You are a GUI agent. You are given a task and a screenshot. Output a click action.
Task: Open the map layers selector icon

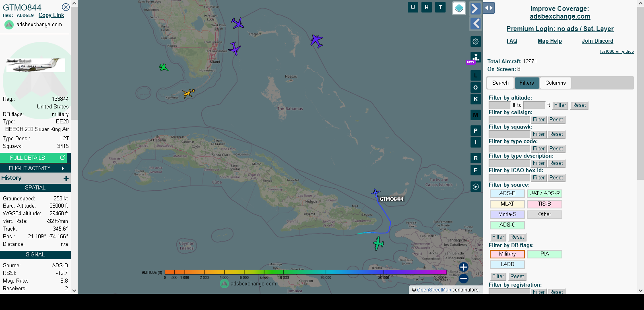(x=459, y=8)
